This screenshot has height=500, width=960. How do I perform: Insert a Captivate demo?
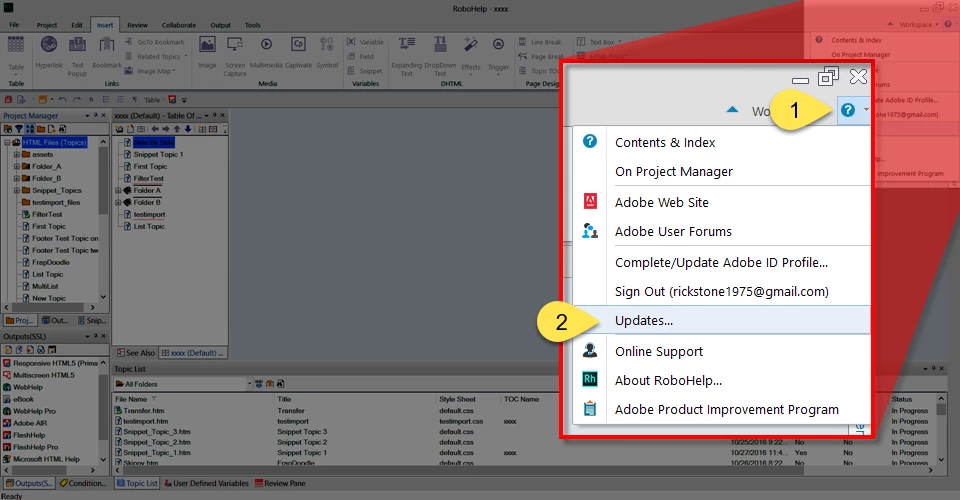[x=298, y=52]
